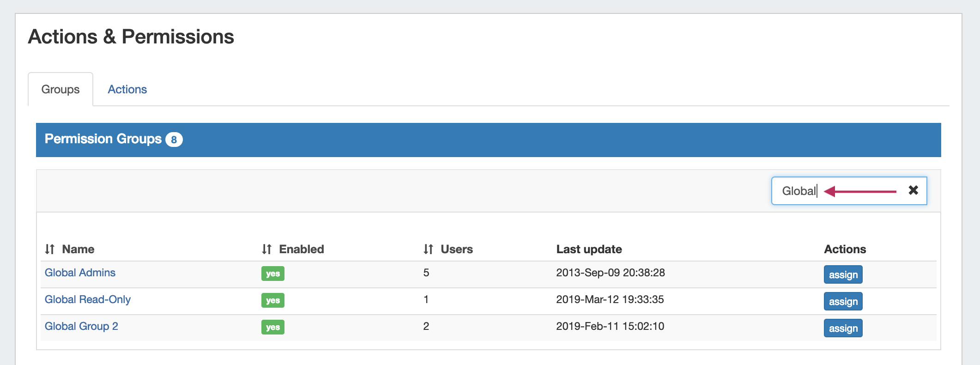Click the sort arrows icon beside Users
Screen dimensions: 980x365
pos(428,249)
